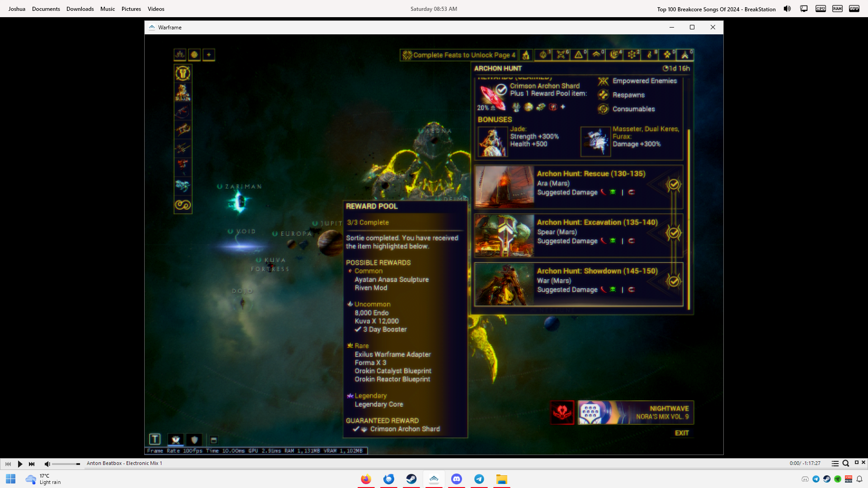Click the Showdown mission completed checkmark
Viewport: 868px width, 488px height.
pyautogui.click(x=674, y=281)
